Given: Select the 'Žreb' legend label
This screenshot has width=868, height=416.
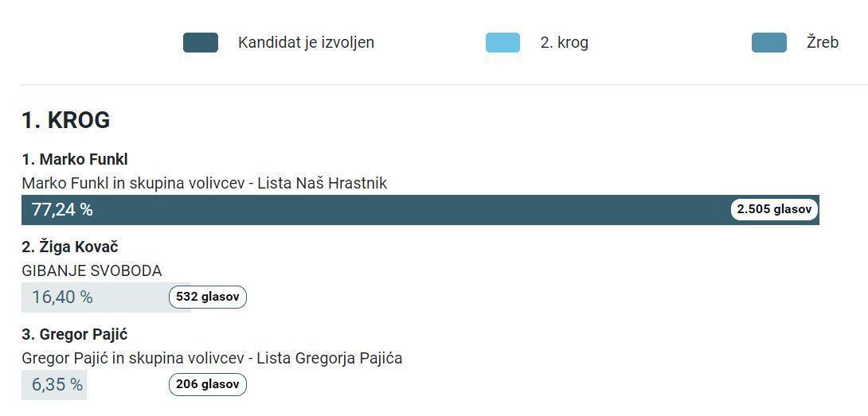Looking at the screenshot, I should pyautogui.click(x=822, y=43).
